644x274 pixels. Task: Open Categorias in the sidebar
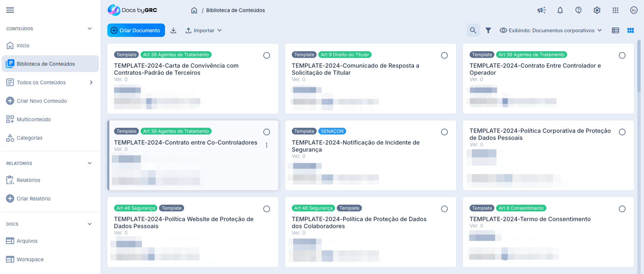(x=30, y=138)
